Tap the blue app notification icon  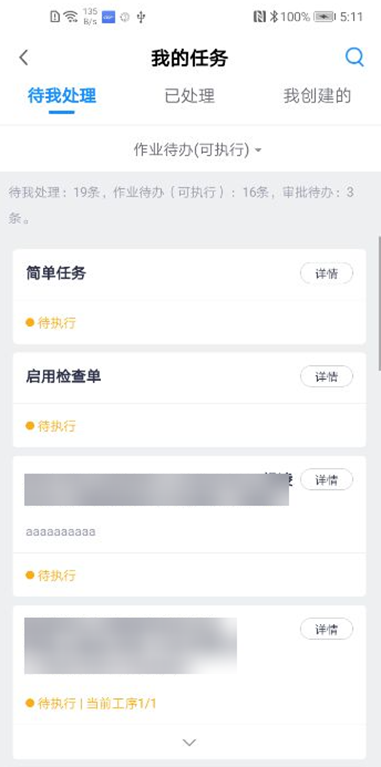[108, 17]
